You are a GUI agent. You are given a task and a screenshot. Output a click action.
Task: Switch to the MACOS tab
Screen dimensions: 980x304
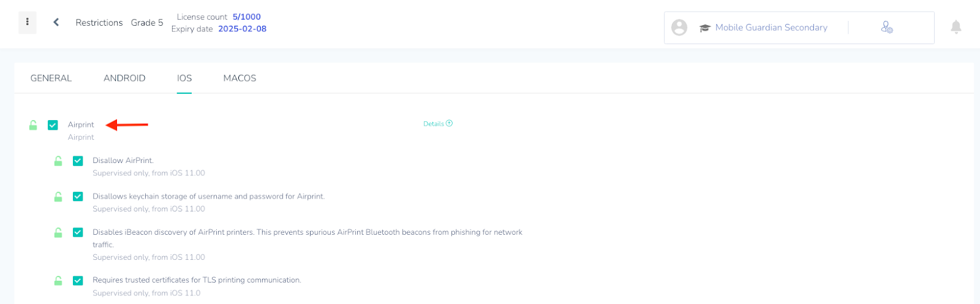[x=239, y=78]
